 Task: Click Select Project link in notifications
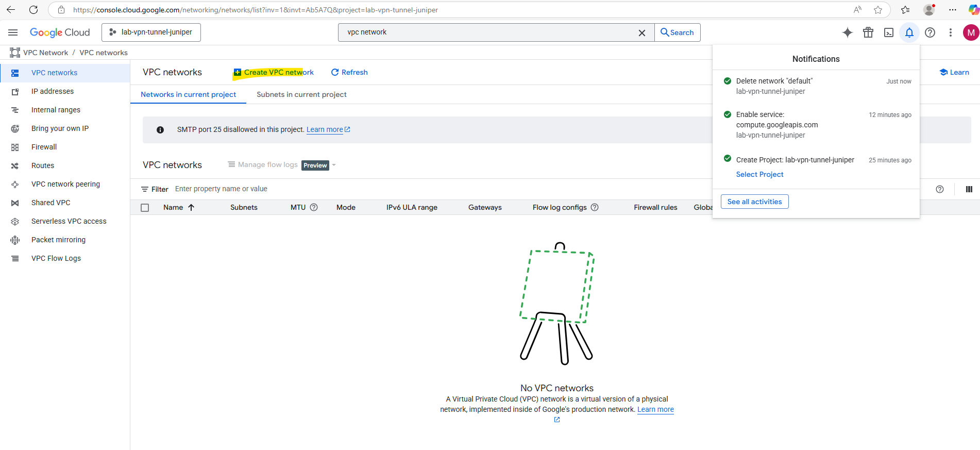(759, 174)
